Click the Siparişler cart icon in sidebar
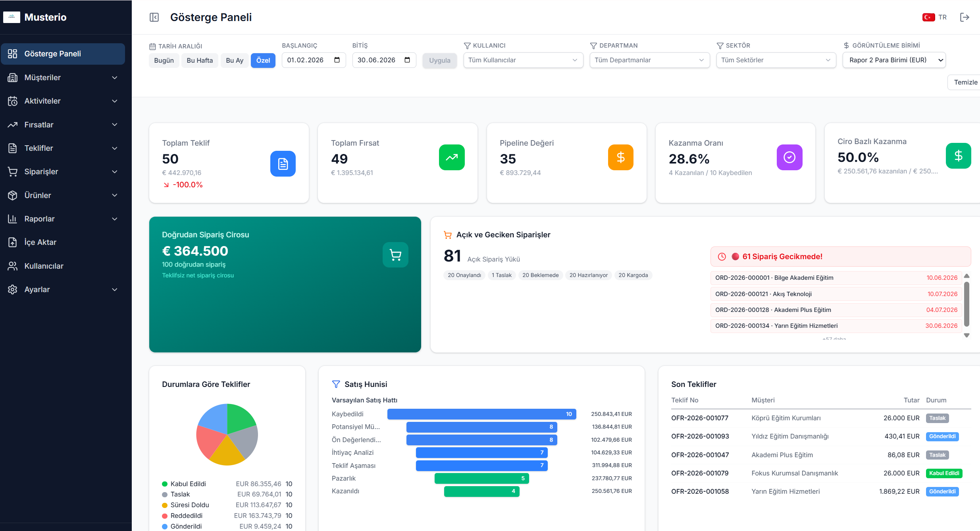Image resolution: width=980 pixels, height=531 pixels. 12,171
